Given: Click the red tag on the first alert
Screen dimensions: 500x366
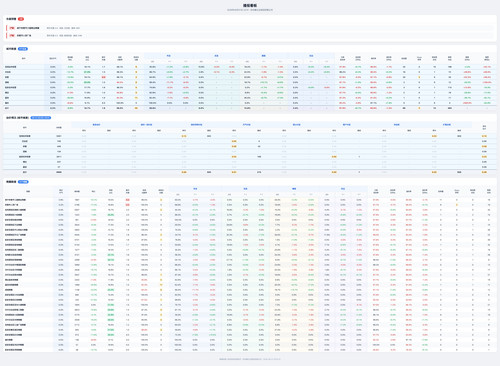Looking at the screenshot, I should click(12, 28).
